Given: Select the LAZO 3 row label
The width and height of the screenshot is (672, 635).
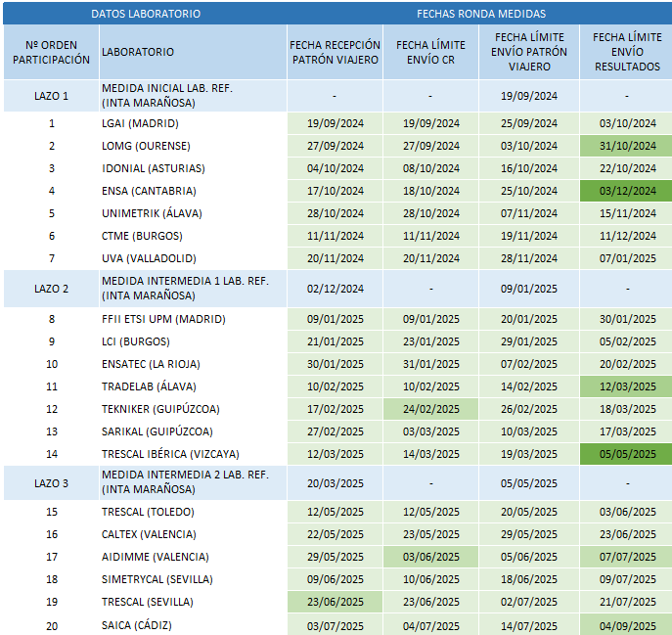Looking at the screenshot, I should pyautogui.click(x=51, y=482).
